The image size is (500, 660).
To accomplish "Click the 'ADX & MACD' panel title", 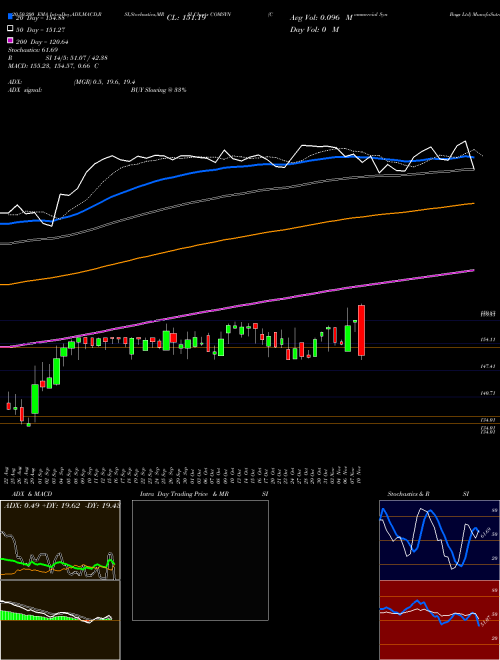I will [32, 494].
